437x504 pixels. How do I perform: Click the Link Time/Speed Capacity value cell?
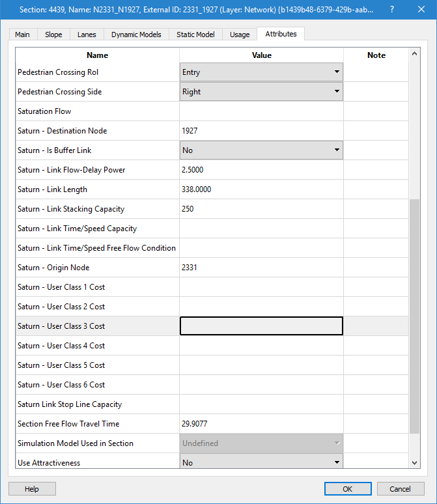pyautogui.click(x=261, y=229)
